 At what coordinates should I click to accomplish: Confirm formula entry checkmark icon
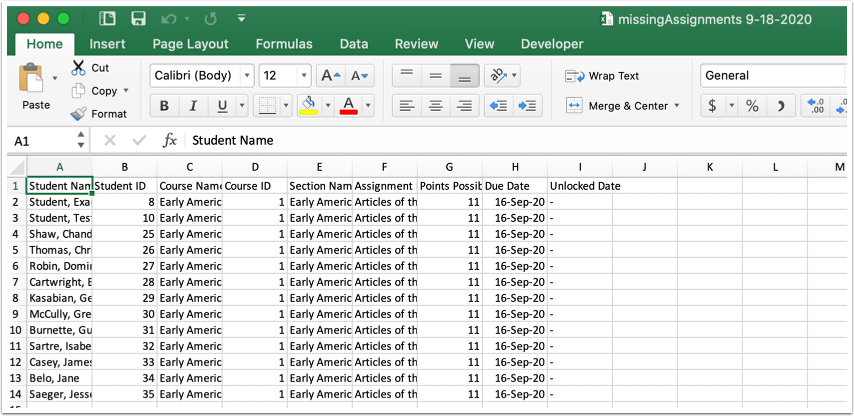click(x=139, y=141)
